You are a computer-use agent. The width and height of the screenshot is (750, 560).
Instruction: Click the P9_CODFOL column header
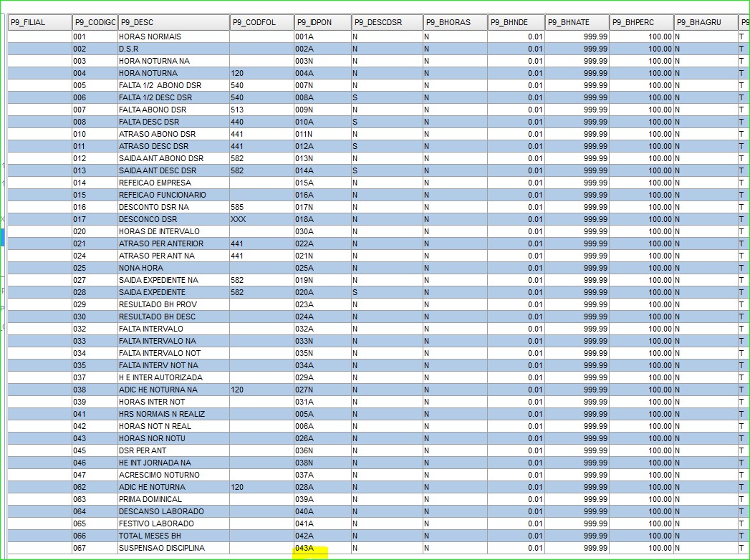pos(261,22)
